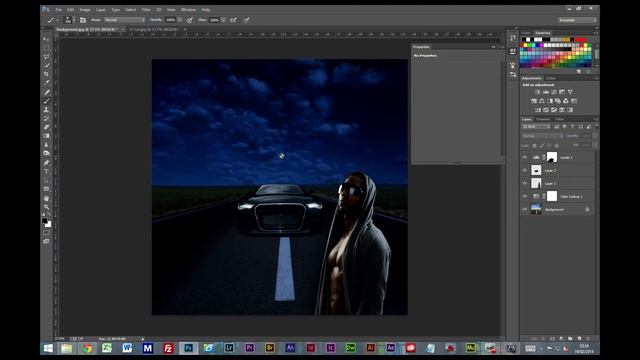
Task: Select the Hand tool
Action: (x=46, y=198)
